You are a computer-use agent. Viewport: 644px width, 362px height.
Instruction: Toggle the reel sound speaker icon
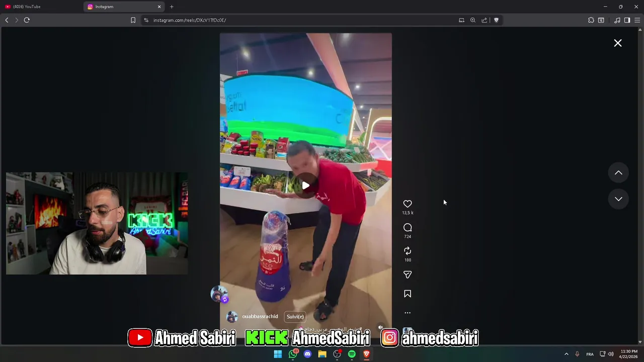pyautogui.click(x=381, y=327)
